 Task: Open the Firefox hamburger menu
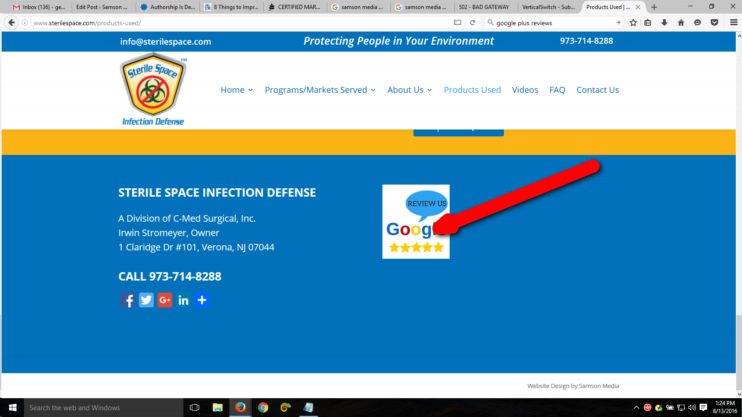[733, 23]
